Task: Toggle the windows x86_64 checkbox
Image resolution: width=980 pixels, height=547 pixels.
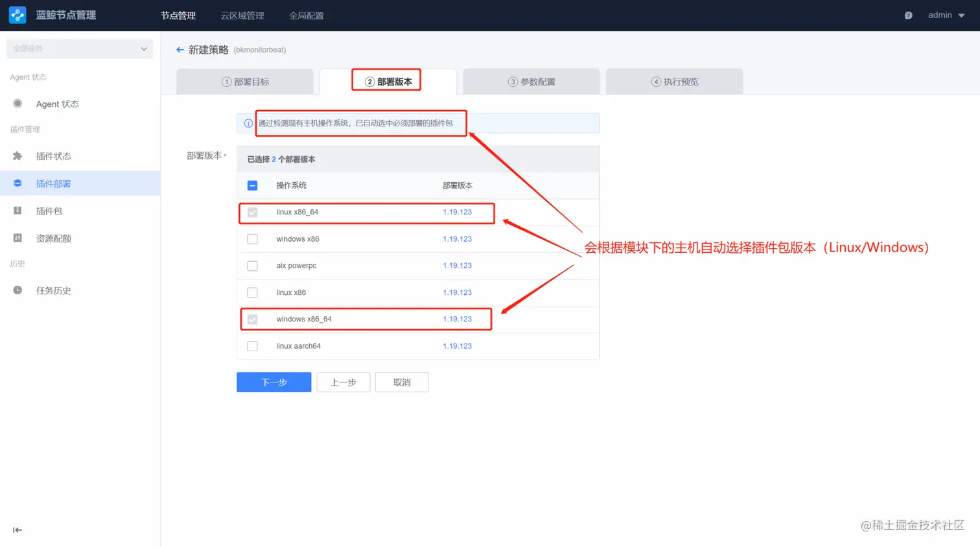Action: pos(253,320)
